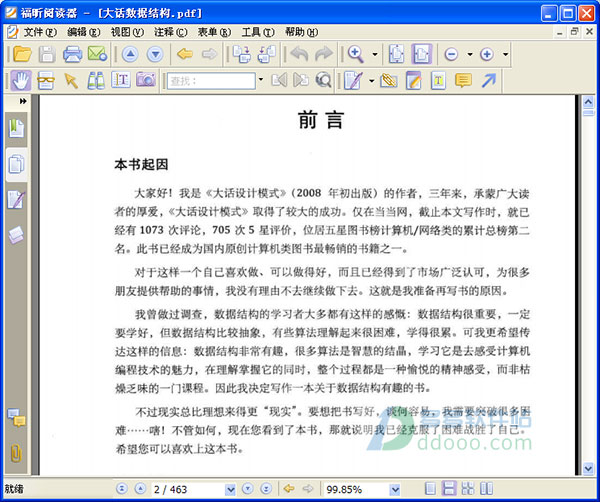Screen dimensions: 600x502
Task: Click the Fit Page icon
Action: 396,54
